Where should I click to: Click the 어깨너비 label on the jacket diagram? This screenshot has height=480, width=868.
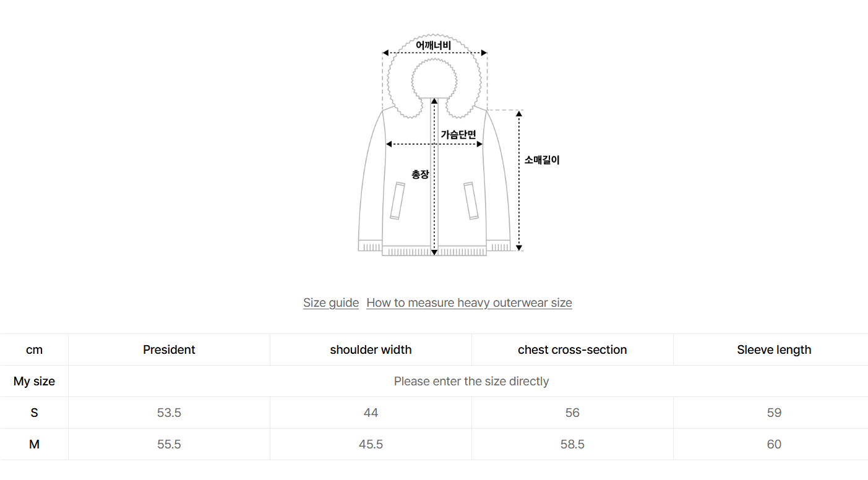pyautogui.click(x=433, y=45)
